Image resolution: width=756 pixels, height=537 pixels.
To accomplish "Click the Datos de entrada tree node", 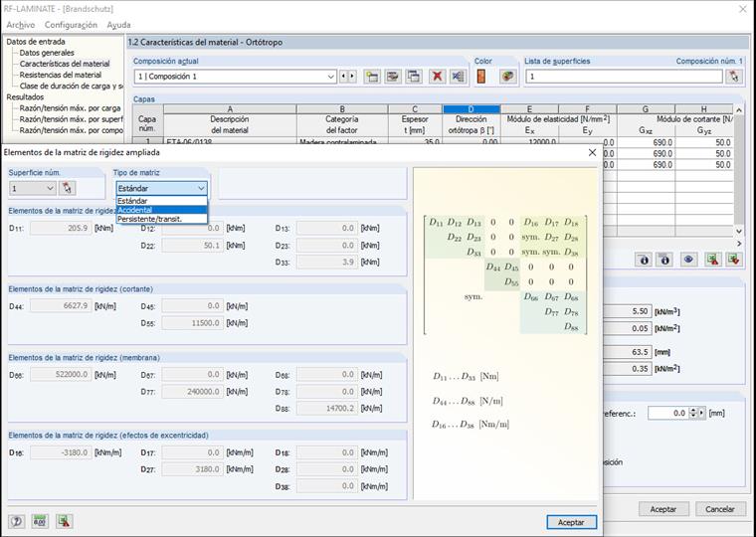I will click(x=36, y=42).
